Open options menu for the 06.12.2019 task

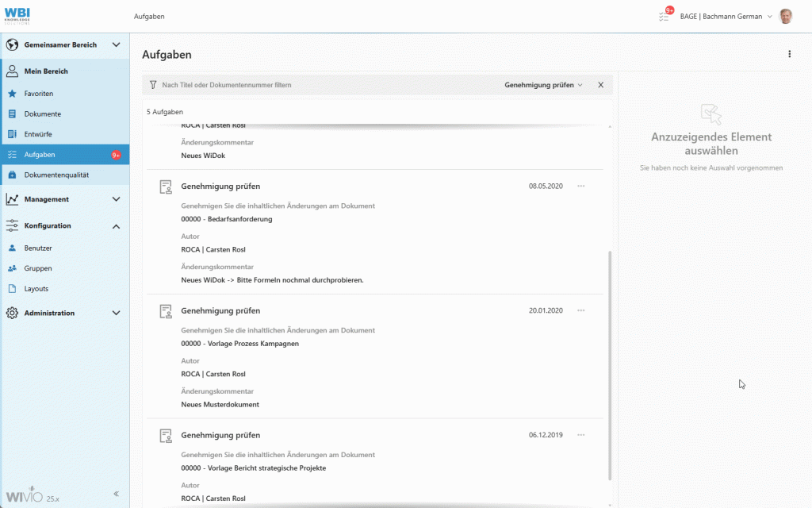(581, 435)
